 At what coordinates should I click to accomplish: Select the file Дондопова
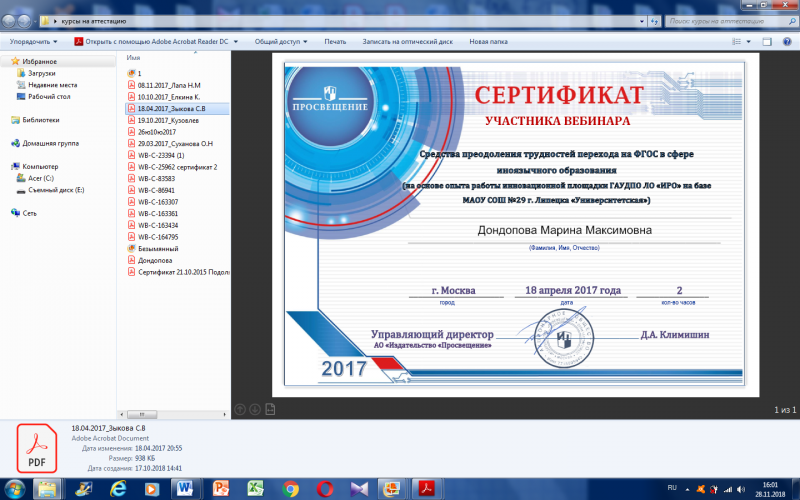point(155,261)
